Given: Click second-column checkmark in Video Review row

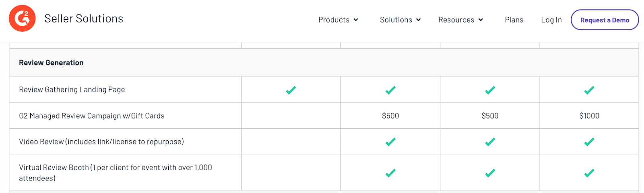Looking at the screenshot, I should [x=390, y=142].
